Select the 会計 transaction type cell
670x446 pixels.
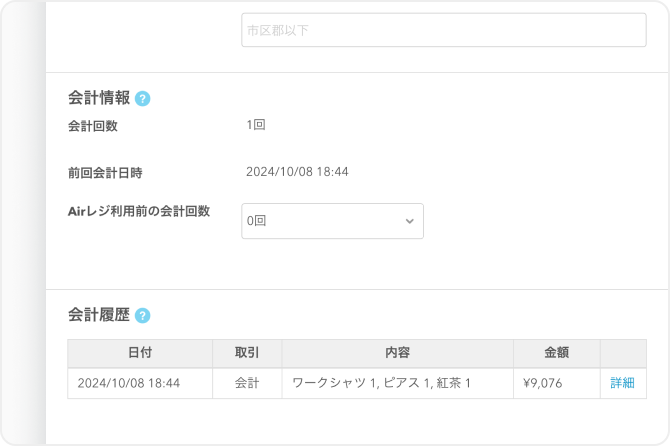247,383
